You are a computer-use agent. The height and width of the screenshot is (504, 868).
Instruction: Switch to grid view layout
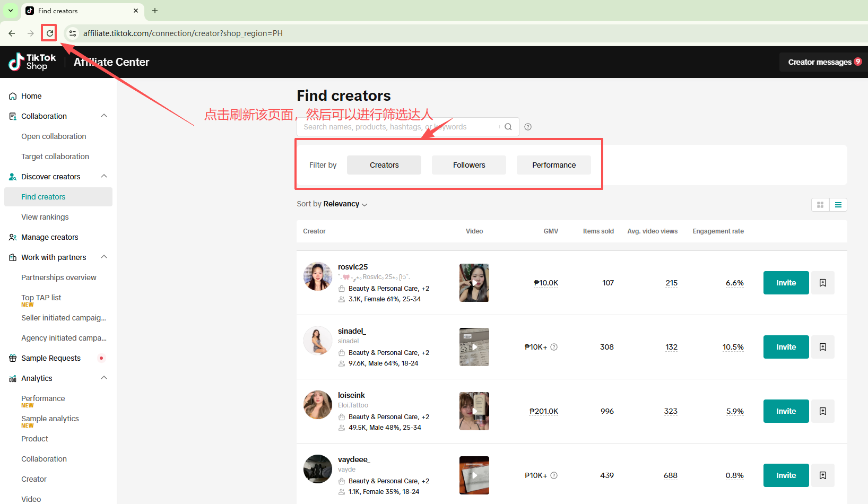click(820, 205)
